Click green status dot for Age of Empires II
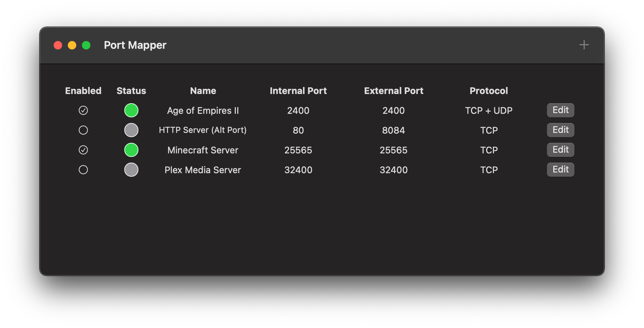The width and height of the screenshot is (644, 328). pos(131,110)
